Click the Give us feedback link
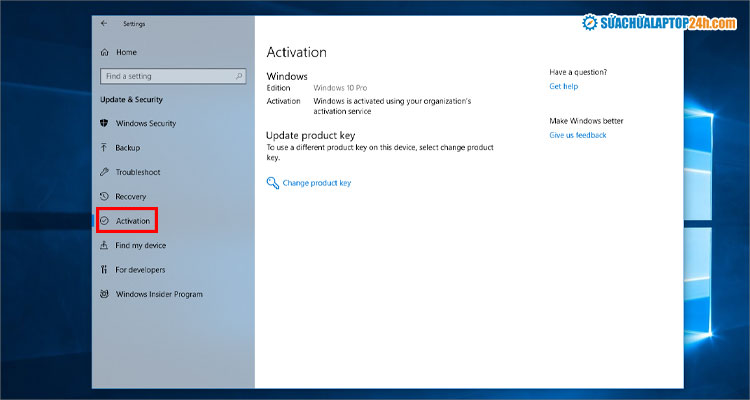Image resolution: width=750 pixels, height=400 pixels. click(577, 135)
